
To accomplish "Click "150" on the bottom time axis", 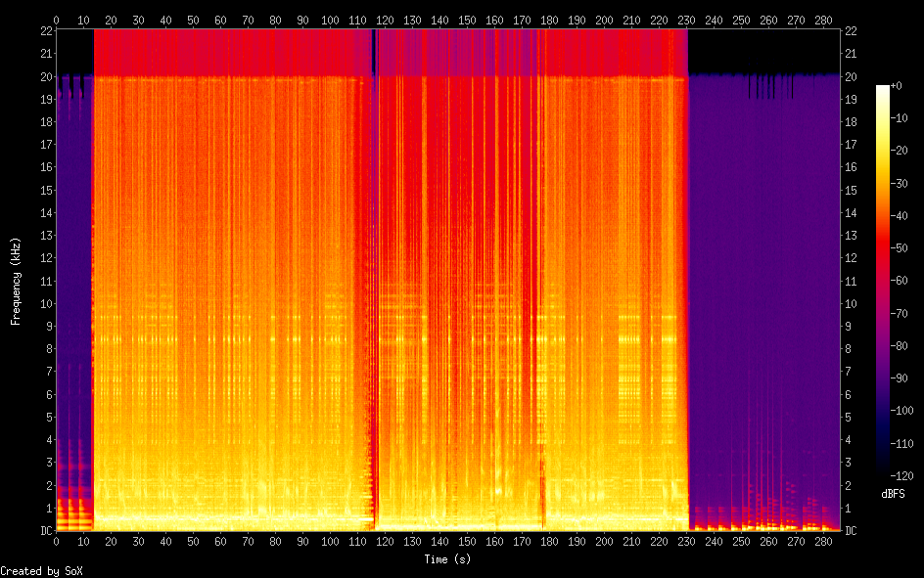I will [x=467, y=542].
